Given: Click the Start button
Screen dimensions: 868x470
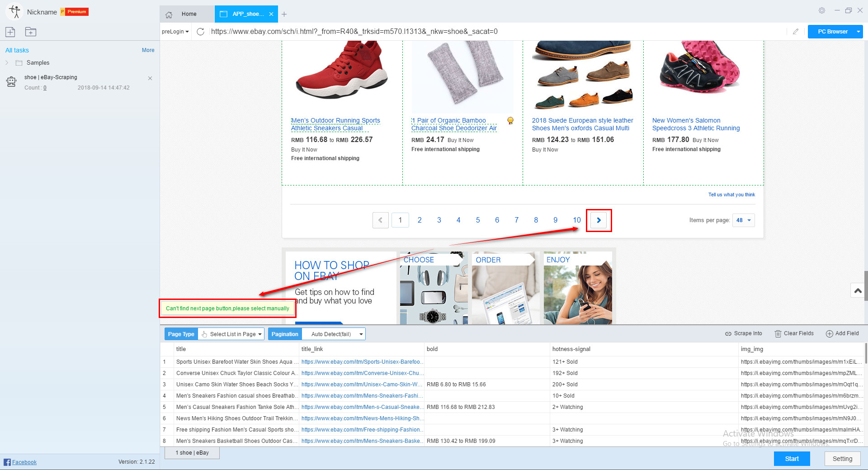Looking at the screenshot, I should tap(792, 459).
